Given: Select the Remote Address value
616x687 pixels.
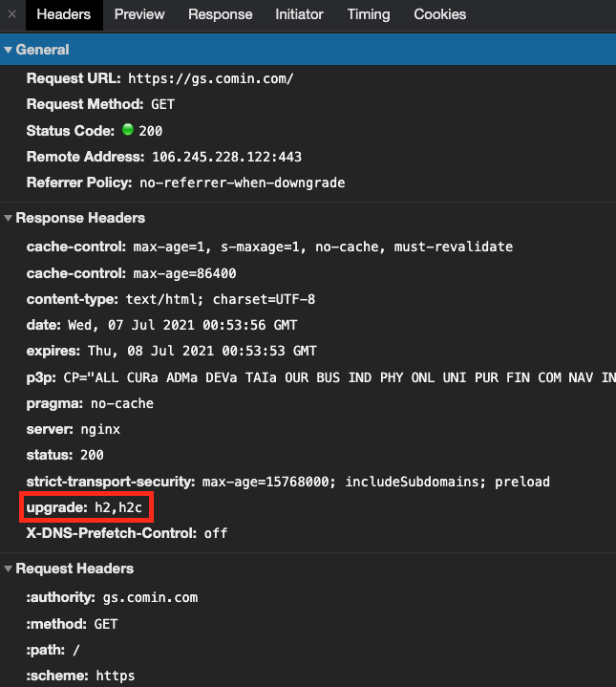Looking at the screenshot, I should (x=226, y=157).
